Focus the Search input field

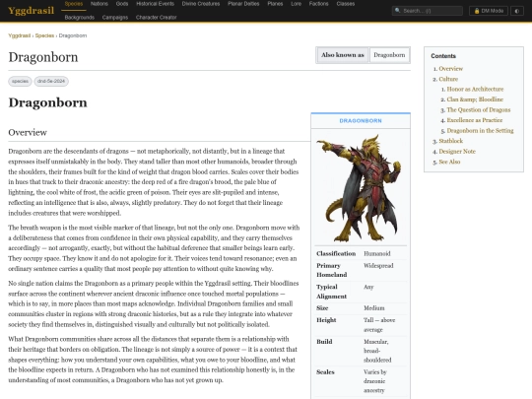pos(428,11)
